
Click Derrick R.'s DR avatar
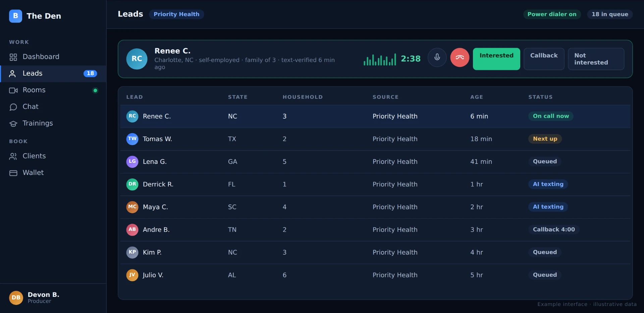click(x=132, y=184)
